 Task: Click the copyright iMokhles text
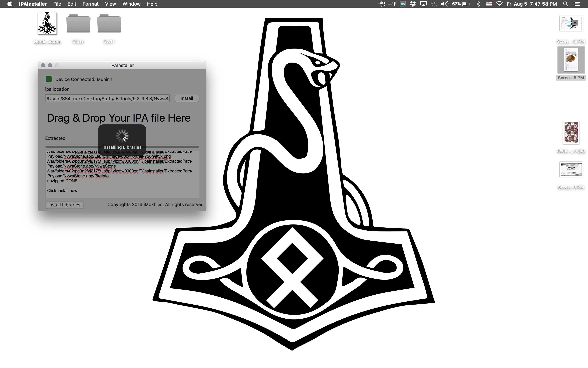pos(156,205)
